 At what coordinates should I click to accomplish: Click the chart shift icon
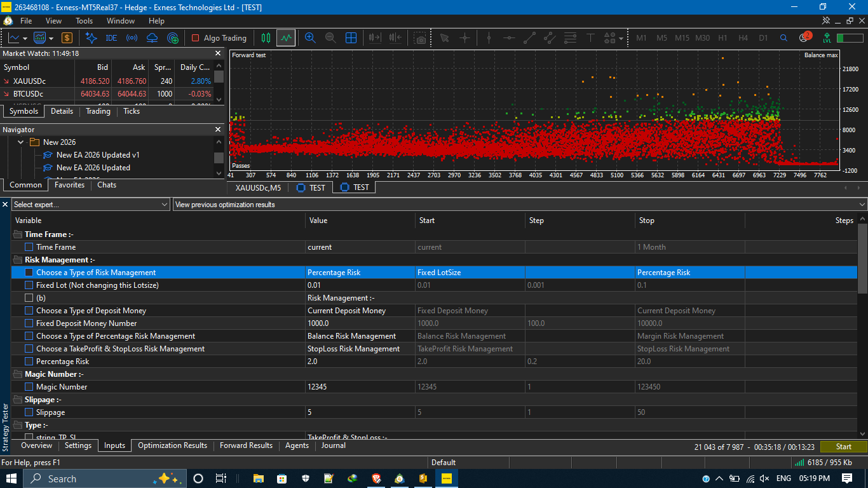point(395,38)
